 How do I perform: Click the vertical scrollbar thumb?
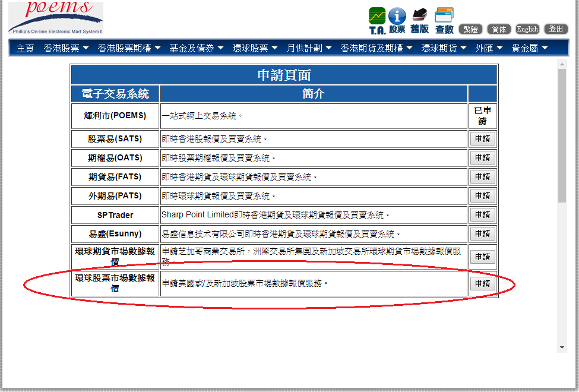[x=562, y=135]
